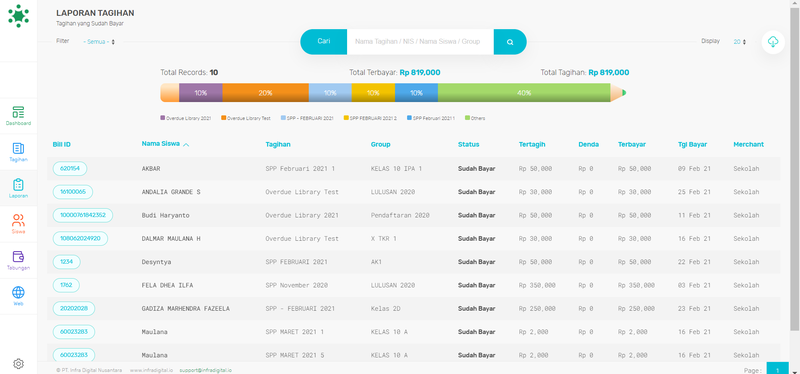Open Bill ID 16100065

(x=73, y=192)
